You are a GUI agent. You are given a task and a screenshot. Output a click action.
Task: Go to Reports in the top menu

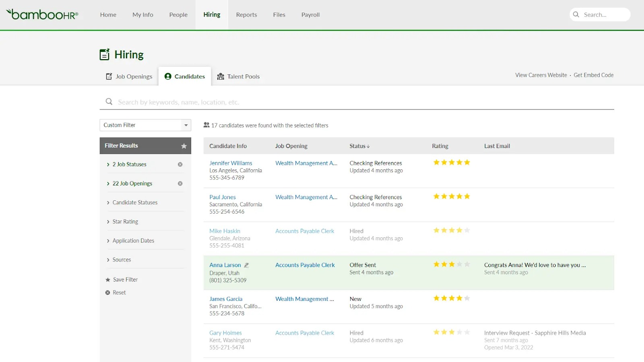point(246,15)
